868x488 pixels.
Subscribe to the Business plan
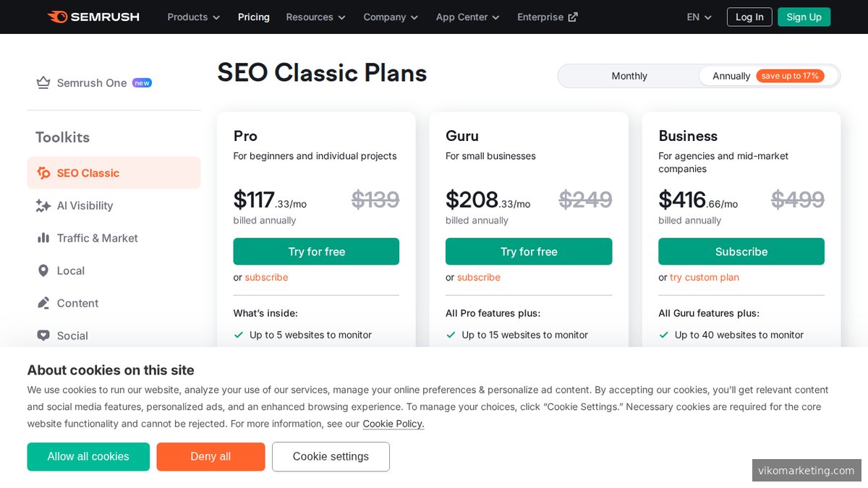(x=741, y=251)
